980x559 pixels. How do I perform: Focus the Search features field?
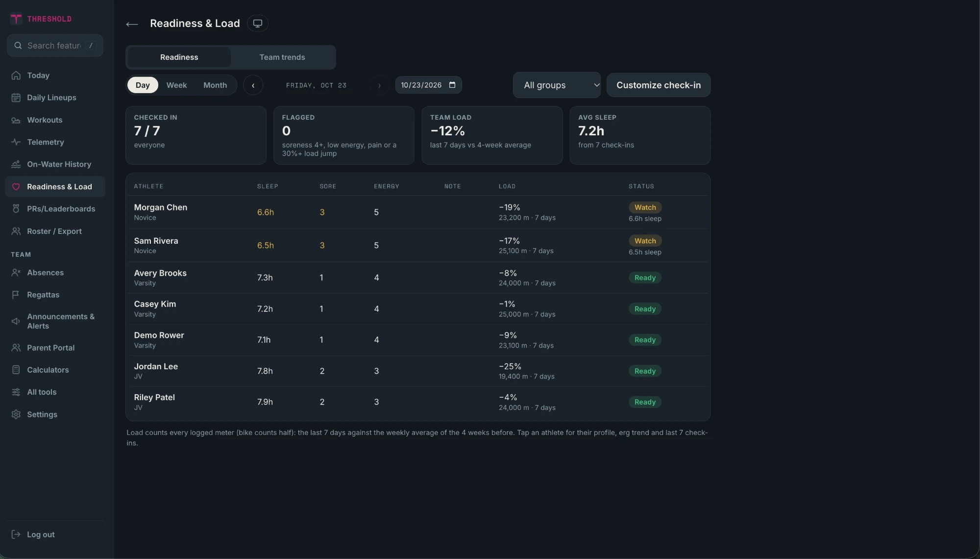pyautogui.click(x=55, y=46)
